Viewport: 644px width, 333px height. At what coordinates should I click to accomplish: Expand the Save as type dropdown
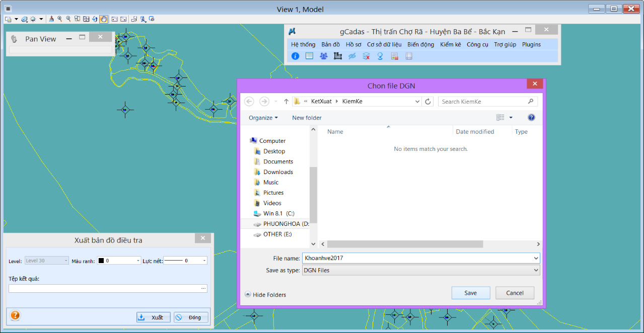(x=535, y=270)
